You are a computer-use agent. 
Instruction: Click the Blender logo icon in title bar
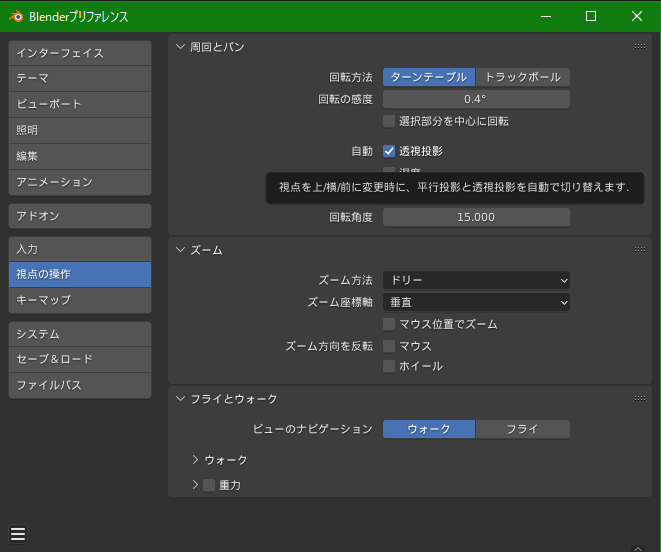click(16, 16)
